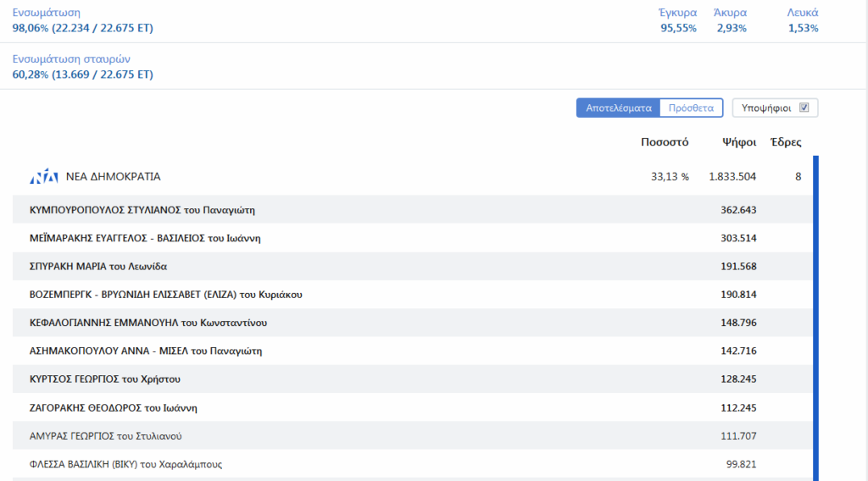Click the Nea Dimokratia party logo
Screen dimensions: 868x481
tap(43, 177)
